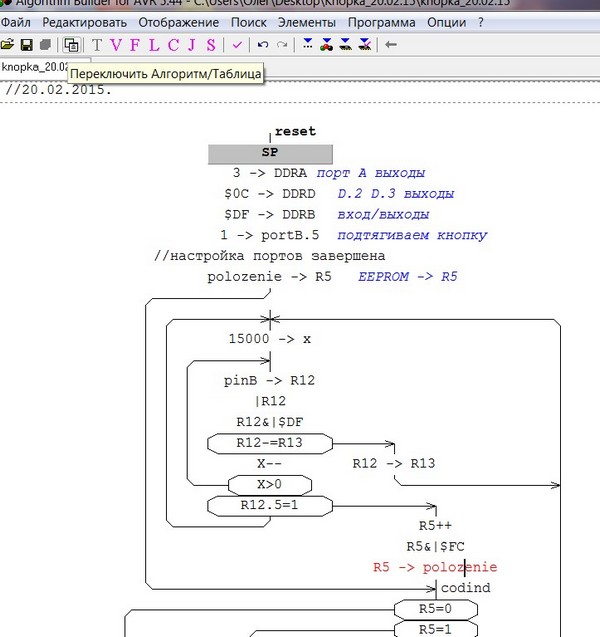This screenshot has height=637, width=600.
Task: Select the L label toolbar letter
Action: click(x=153, y=44)
